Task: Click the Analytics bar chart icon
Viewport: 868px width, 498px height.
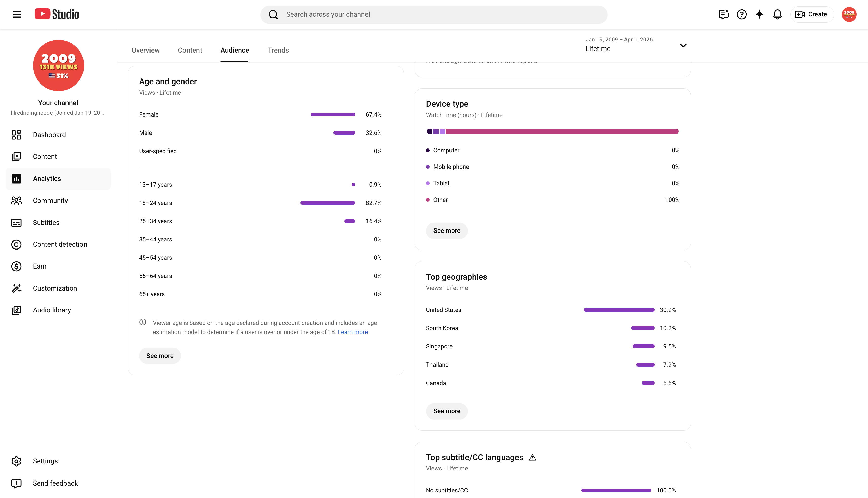Action: tap(16, 178)
